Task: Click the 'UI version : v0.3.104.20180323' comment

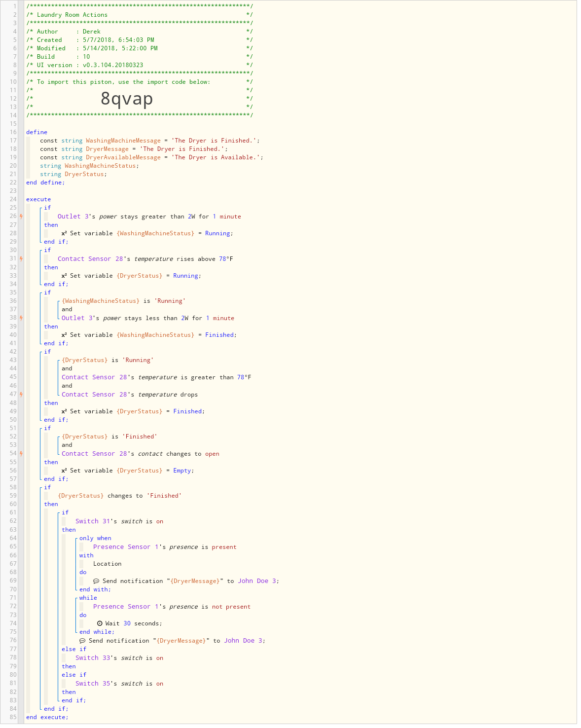Action: [x=90, y=65]
